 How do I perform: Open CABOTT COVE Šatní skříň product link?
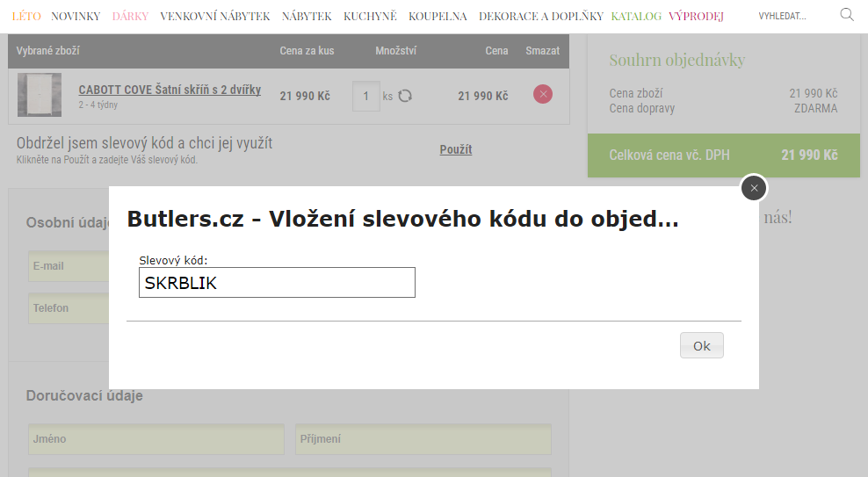tap(170, 90)
